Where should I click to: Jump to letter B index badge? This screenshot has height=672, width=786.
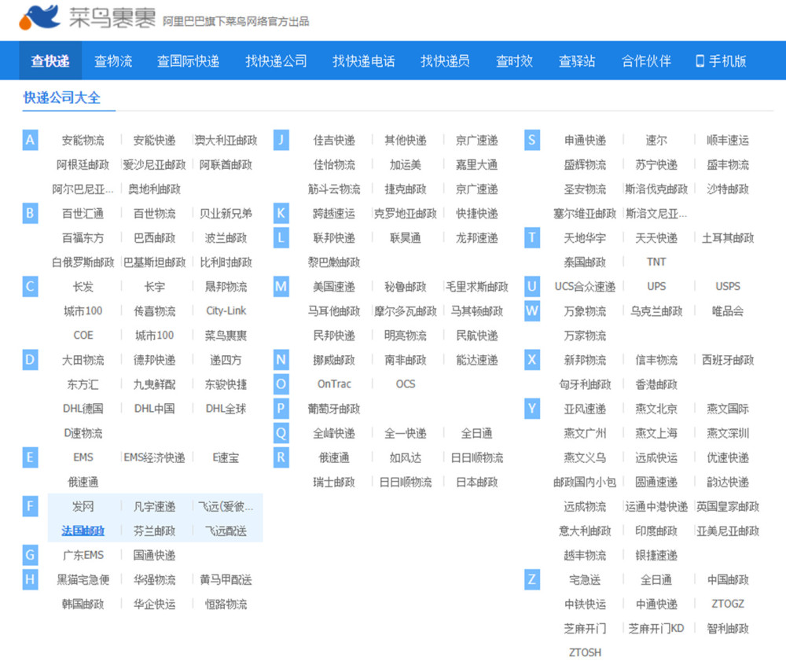coord(30,213)
